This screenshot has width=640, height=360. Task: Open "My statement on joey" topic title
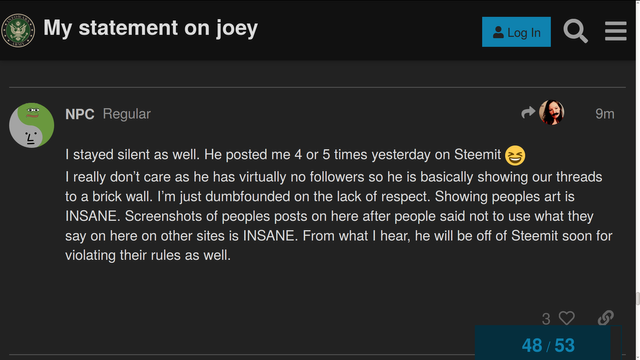pyautogui.click(x=151, y=28)
